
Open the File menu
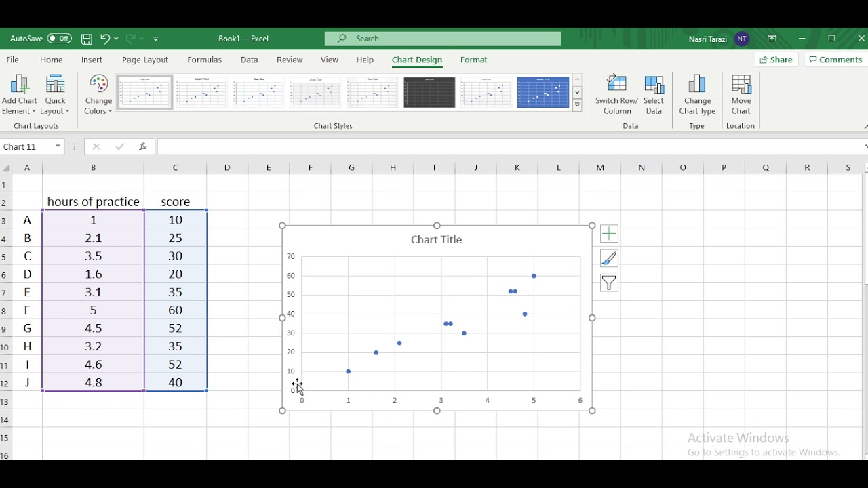[x=12, y=60]
